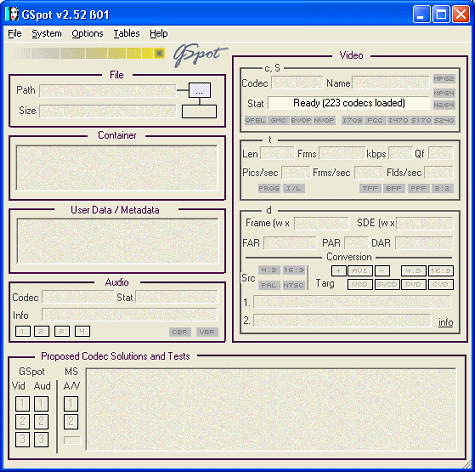Screen dimensions: 475x472
Task: Click GSpot Aud solution button 1
Action: [x=41, y=404]
